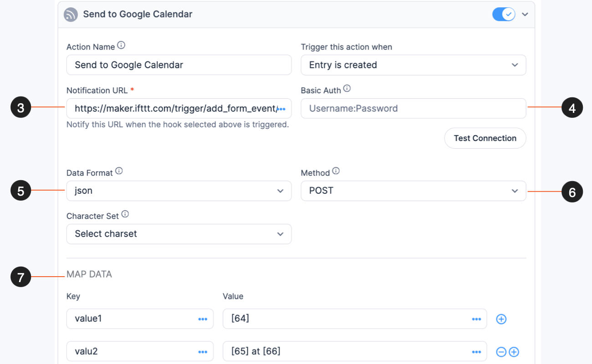Image resolution: width=592 pixels, height=364 pixels.
Task: Open the Trigger this action when dropdown
Action: [413, 65]
